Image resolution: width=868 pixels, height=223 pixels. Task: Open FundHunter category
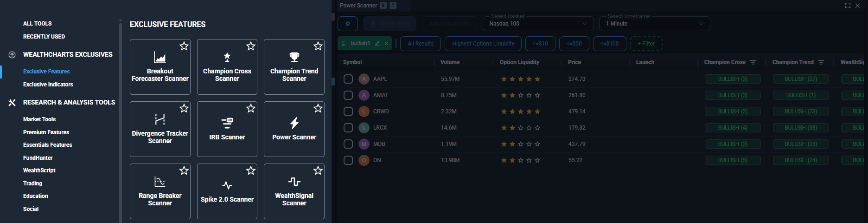38,158
